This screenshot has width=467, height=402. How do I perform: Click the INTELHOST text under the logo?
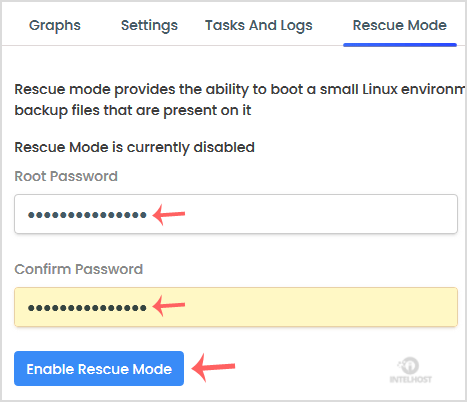(x=411, y=379)
